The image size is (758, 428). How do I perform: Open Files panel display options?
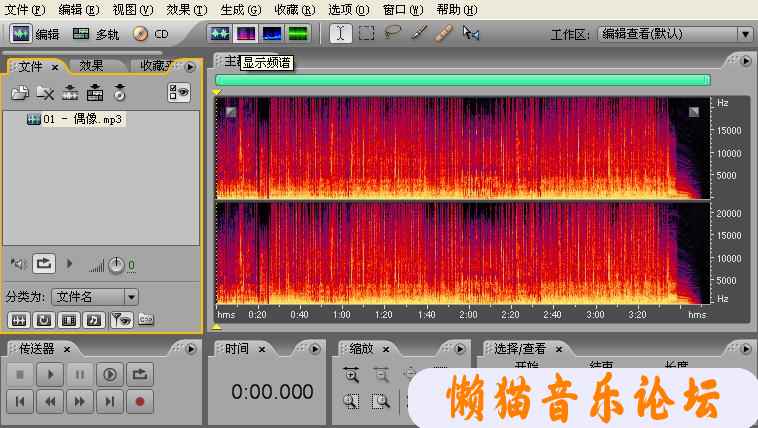coord(179,92)
